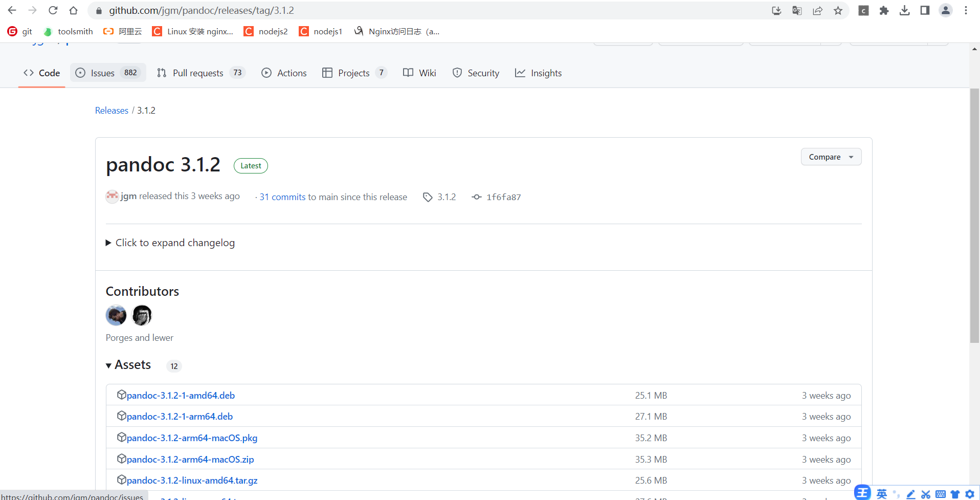
Task: Click the scrollbar up arrow
Action: click(x=974, y=49)
